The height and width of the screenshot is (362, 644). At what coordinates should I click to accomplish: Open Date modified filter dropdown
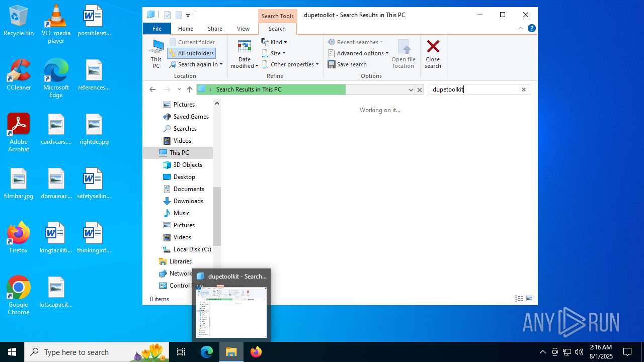pos(245,54)
